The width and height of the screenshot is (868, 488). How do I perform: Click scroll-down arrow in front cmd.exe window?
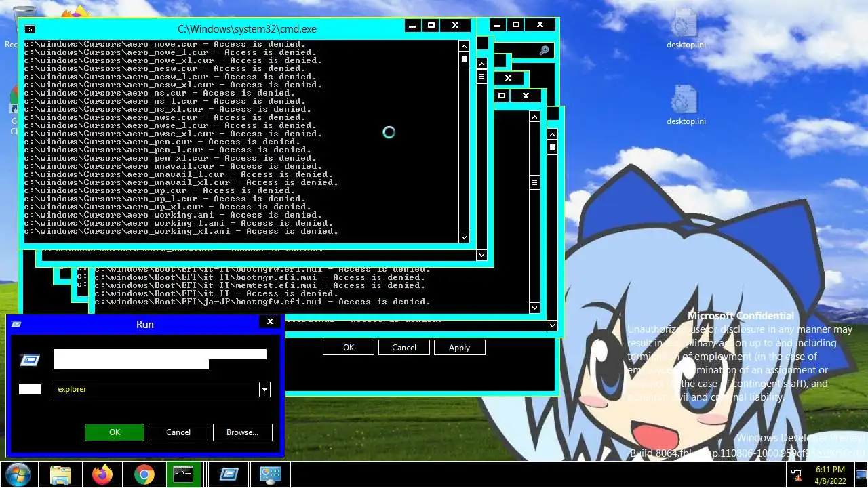(x=464, y=237)
